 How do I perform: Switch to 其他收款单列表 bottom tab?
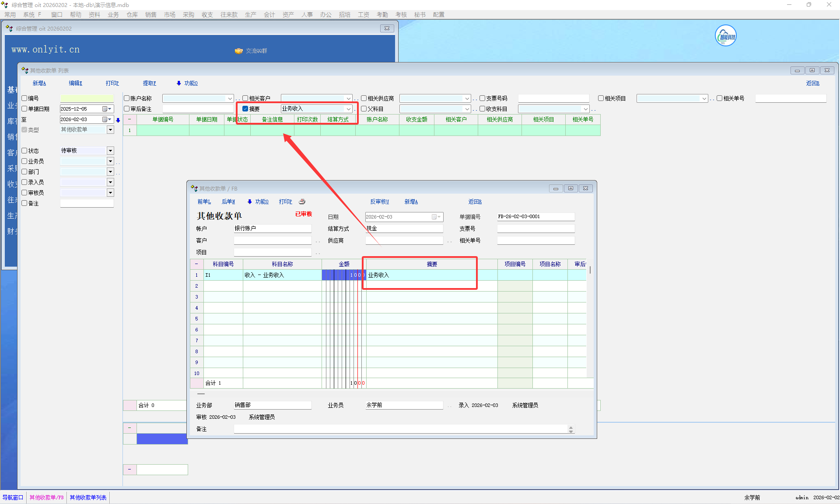tap(88, 497)
